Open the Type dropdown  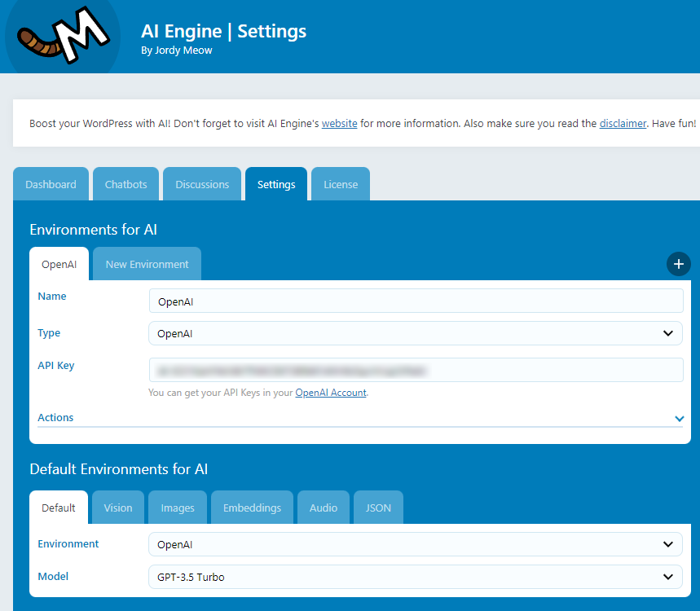(416, 333)
